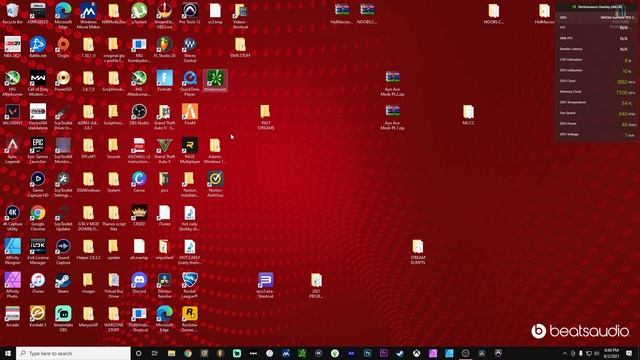Open the PowerISO desktop shortcut
640x360 pixels.
pos(63,81)
